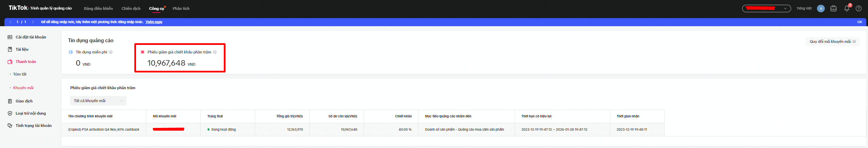Click the Tín dụng quảng cáo heading
Viewport: 868px width, 148px height.
(91, 40)
